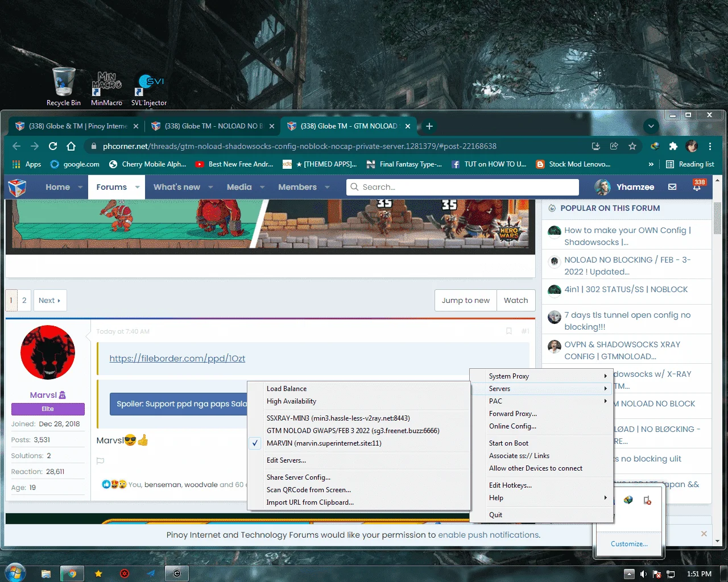Go to the browser home page
Screen dimensions: 728x582
(71, 146)
